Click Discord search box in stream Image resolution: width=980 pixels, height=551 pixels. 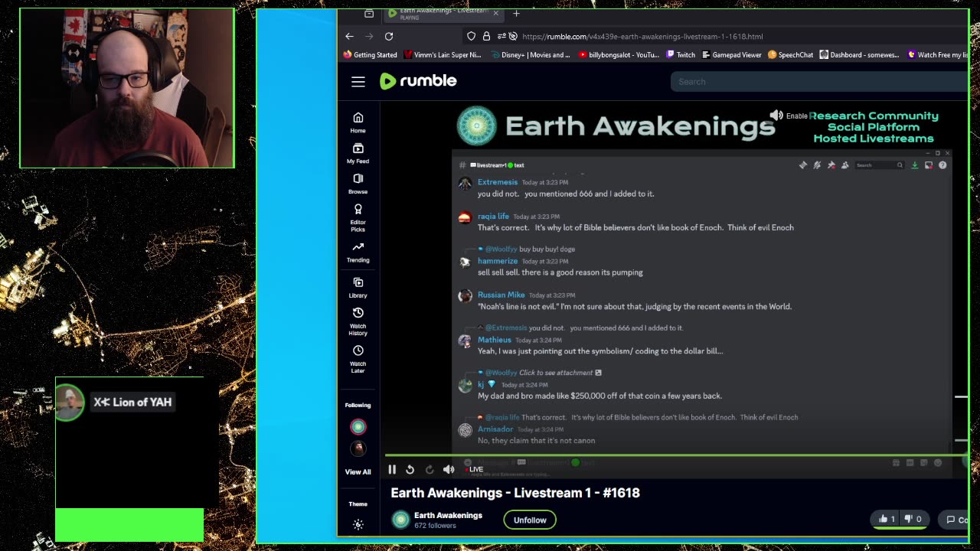coord(880,165)
